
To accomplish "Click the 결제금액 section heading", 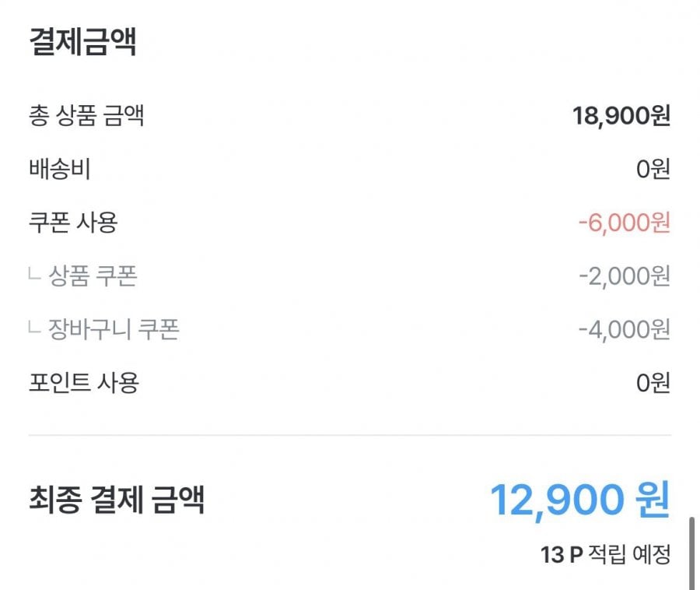I will 82,42.
